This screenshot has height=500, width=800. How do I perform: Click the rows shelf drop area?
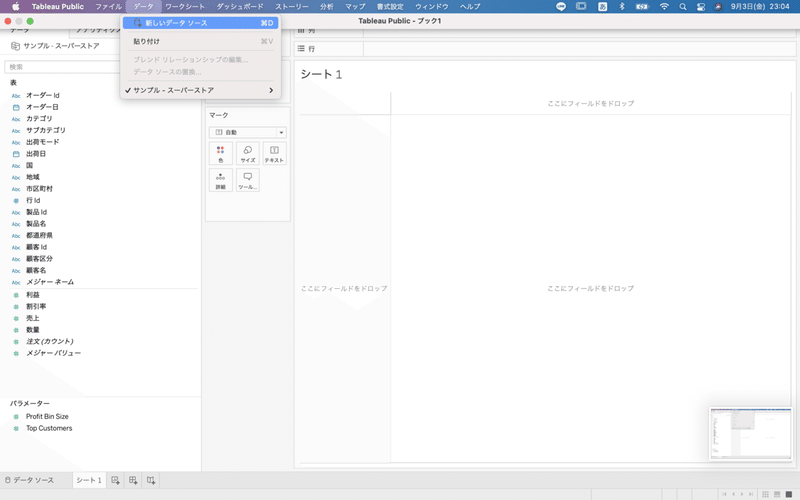(580, 48)
